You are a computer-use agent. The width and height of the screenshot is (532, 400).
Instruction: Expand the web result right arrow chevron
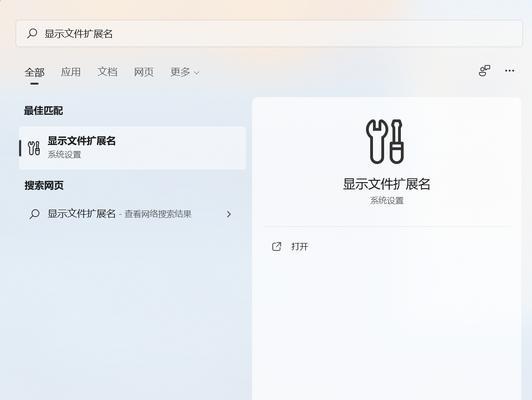(x=229, y=214)
